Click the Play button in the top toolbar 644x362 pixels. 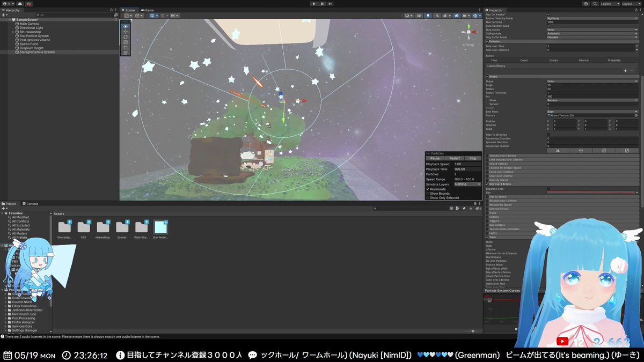314,4
